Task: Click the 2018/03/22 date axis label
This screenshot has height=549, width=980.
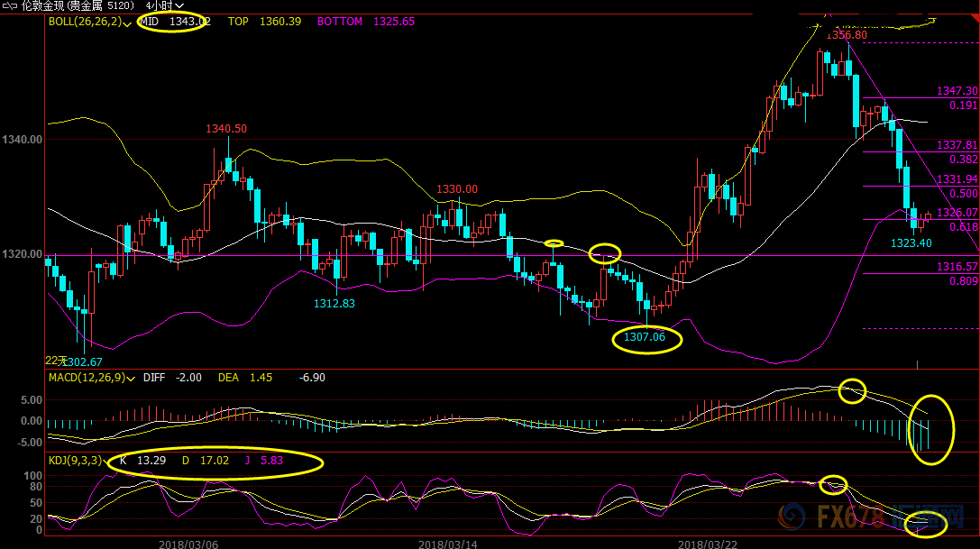Action: [x=708, y=544]
